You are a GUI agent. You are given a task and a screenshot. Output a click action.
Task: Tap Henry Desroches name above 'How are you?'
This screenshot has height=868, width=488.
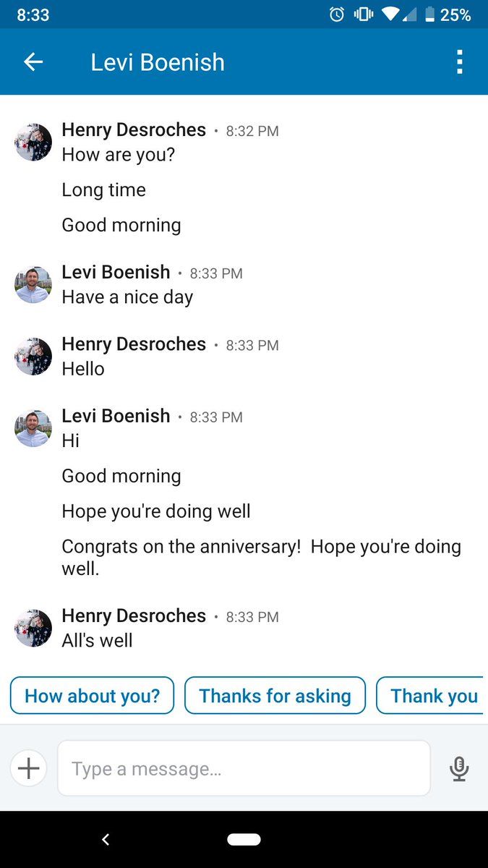(134, 130)
